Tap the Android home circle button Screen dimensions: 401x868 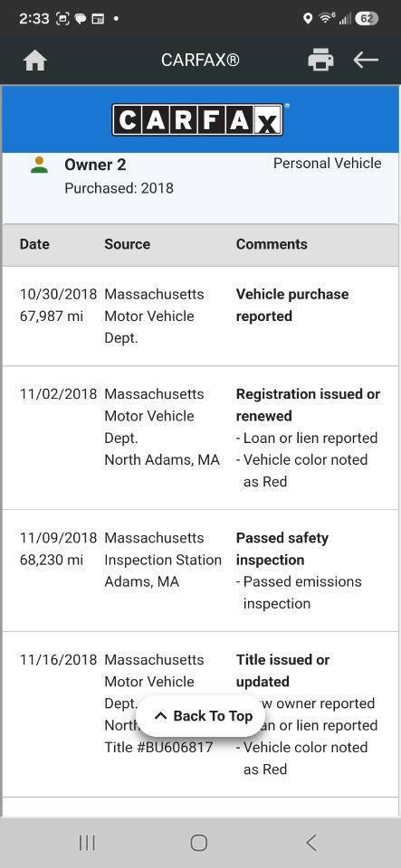click(199, 843)
